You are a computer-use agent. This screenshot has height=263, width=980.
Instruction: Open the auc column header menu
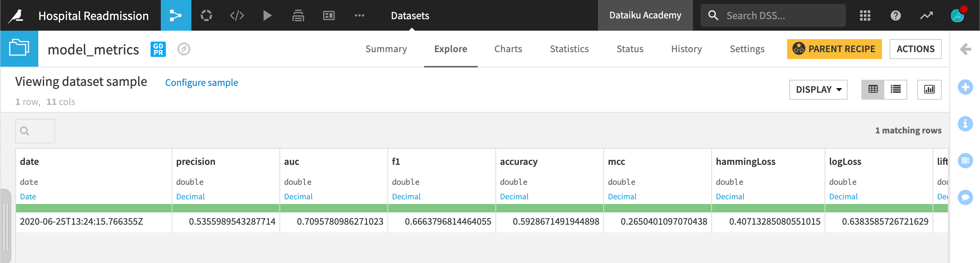coord(291,162)
